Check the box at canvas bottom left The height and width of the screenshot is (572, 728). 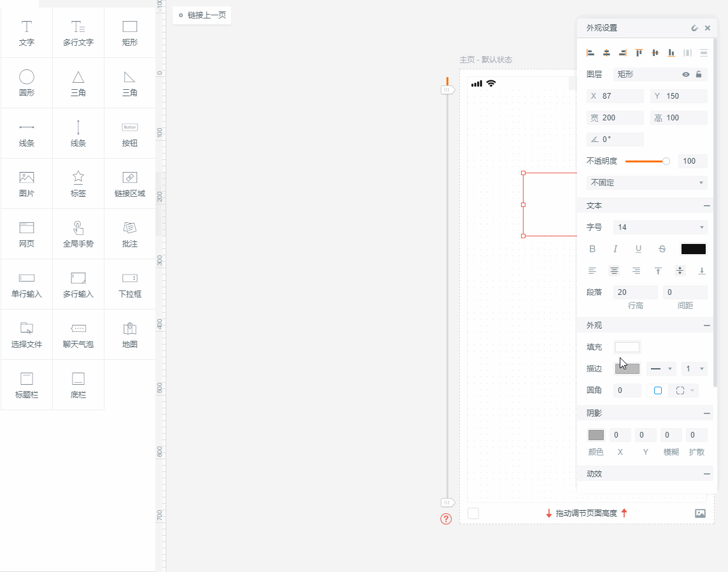pyautogui.click(x=473, y=513)
